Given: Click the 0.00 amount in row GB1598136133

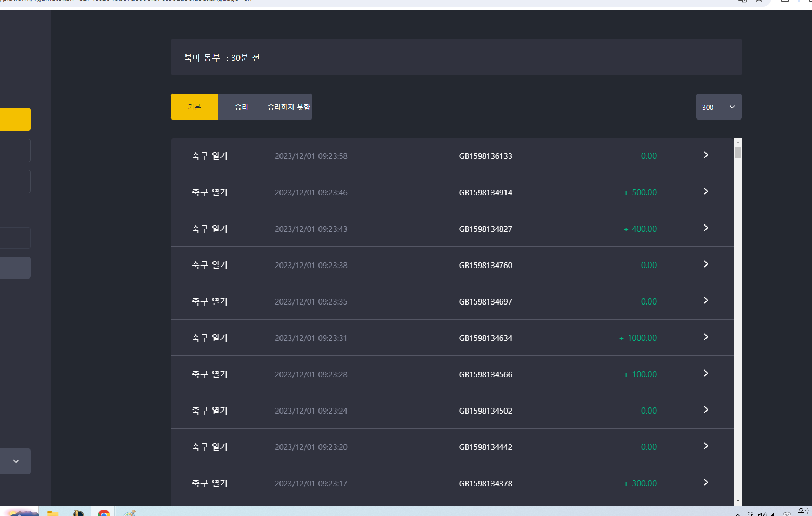Looking at the screenshot, I should point(649,156).
